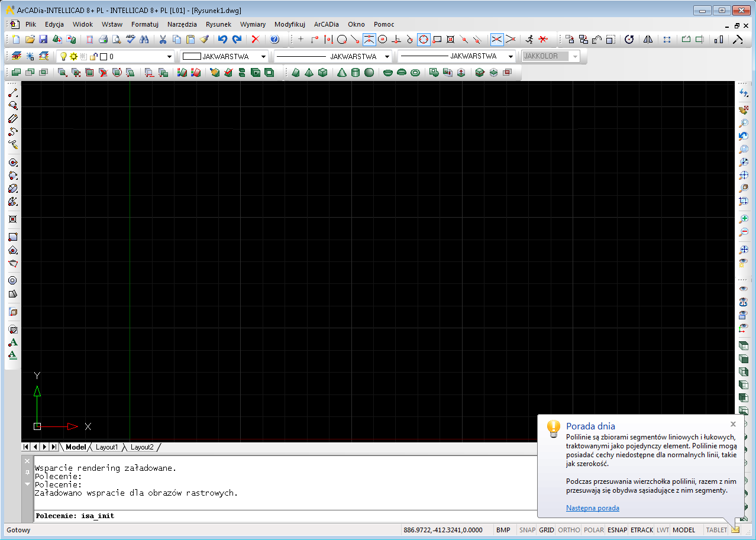The height and width of the screenshot is (540, 756).
Task: Click the Zoom in icon on right toolbar
Action: click(x=744, y=219)
